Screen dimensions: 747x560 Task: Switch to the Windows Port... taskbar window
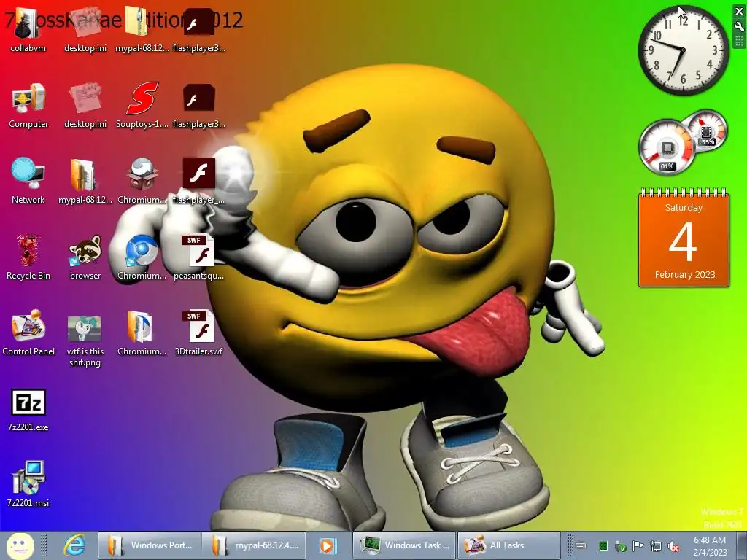click(x=150, y=545)
